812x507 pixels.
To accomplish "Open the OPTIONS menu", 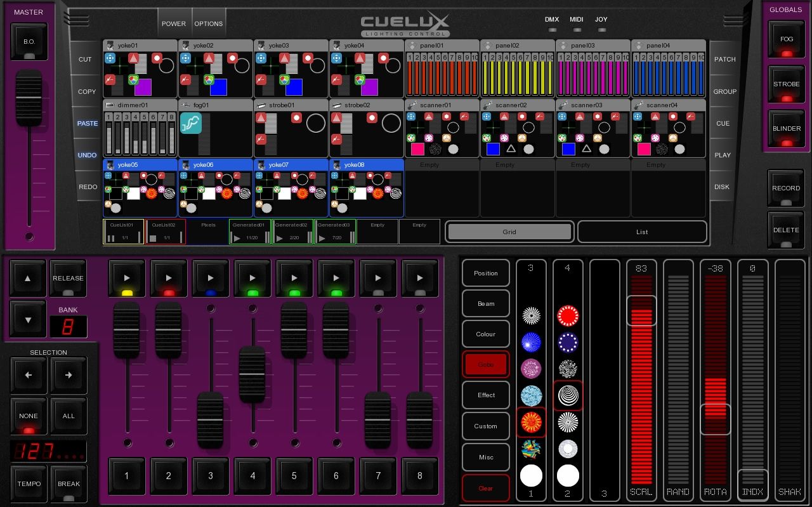I will click(209, 23).
